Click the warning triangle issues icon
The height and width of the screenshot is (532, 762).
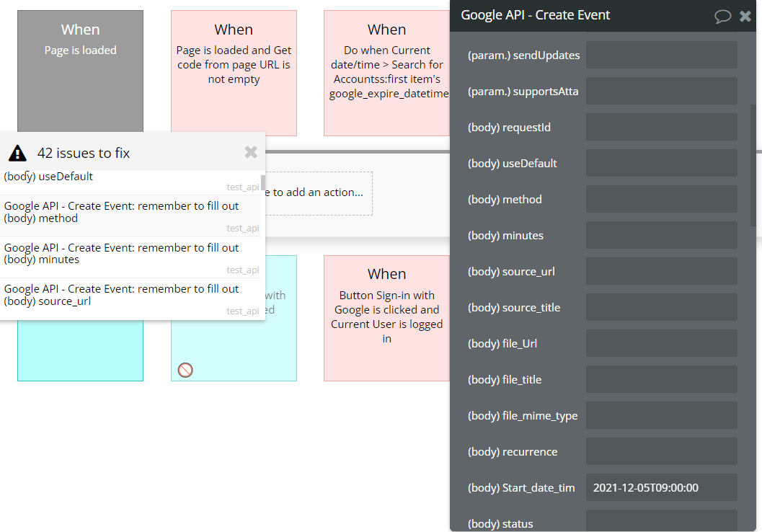point(17,153)
